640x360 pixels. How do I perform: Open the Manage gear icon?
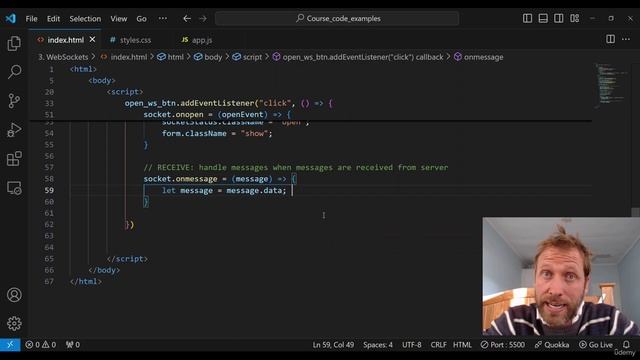(14, 323)
